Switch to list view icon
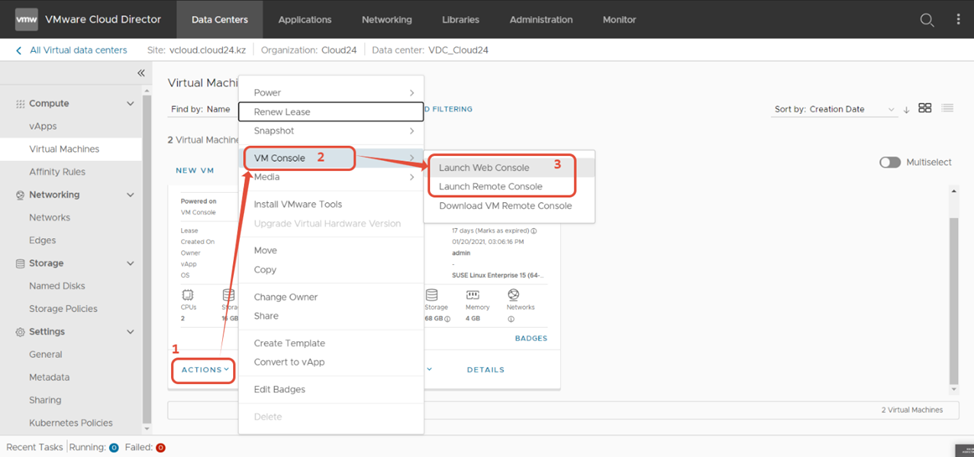The width and height of the screenshot is (974, 457). click(x=947, y=108)
